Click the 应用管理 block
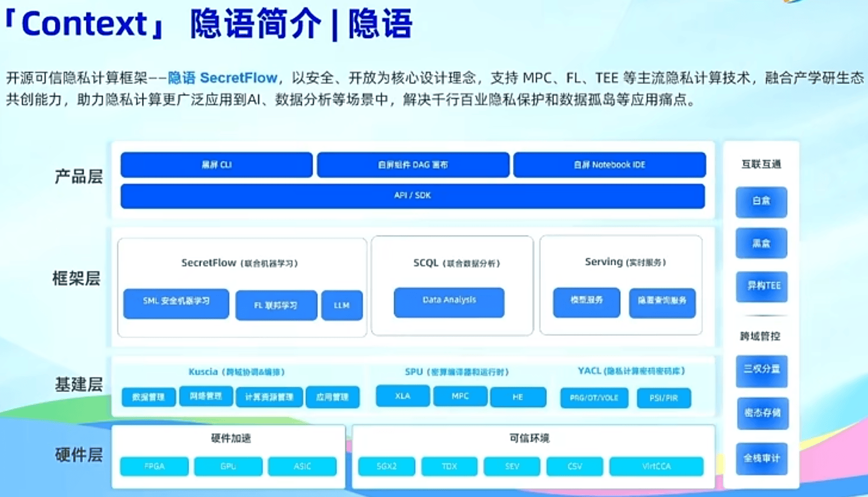This screenshot has width=868, height=497. [333, 397]
